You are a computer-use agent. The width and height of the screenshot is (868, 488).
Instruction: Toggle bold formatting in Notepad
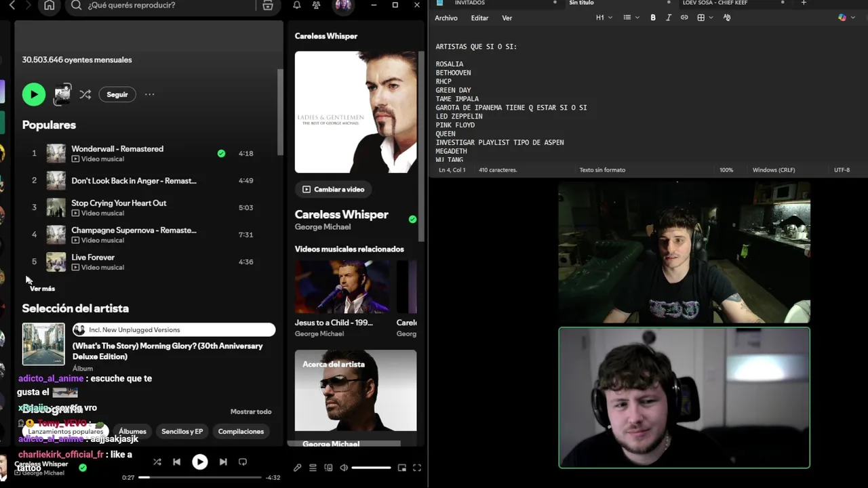653,18
